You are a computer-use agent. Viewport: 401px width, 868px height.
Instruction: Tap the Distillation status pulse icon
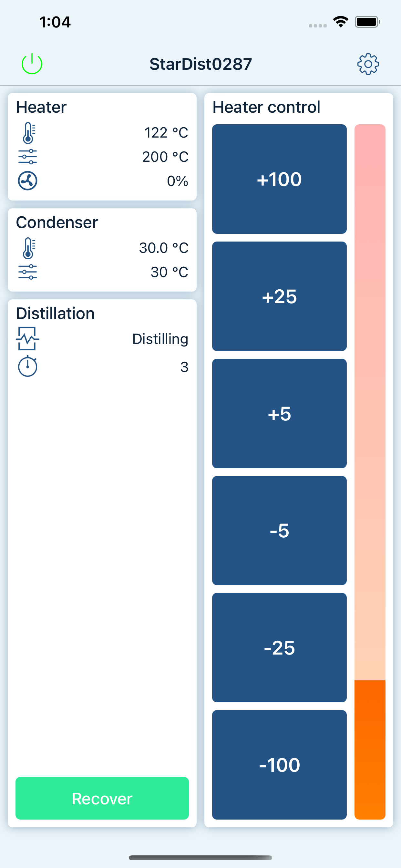(28, 339)
